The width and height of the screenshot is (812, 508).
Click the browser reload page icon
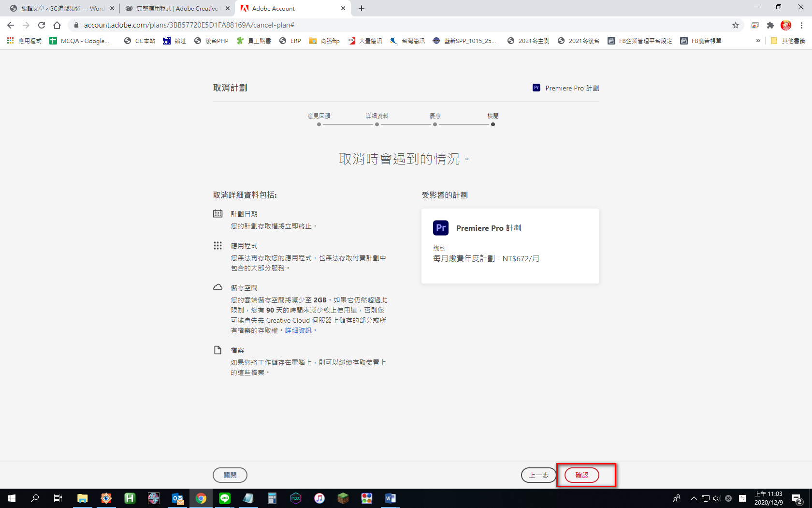[x=42, y=25]
